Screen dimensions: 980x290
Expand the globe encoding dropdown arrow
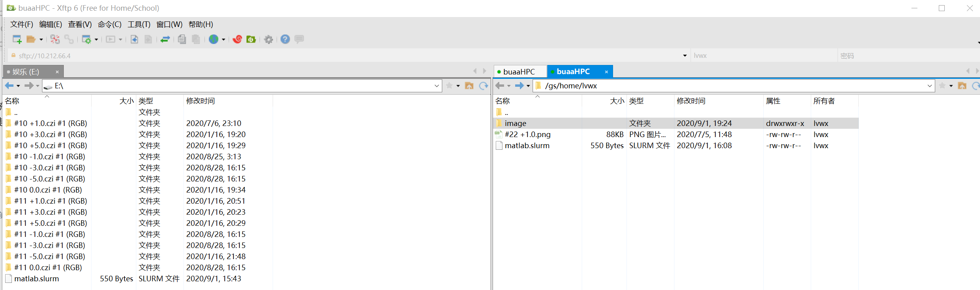pyautogui.click(x=224, y=40)
